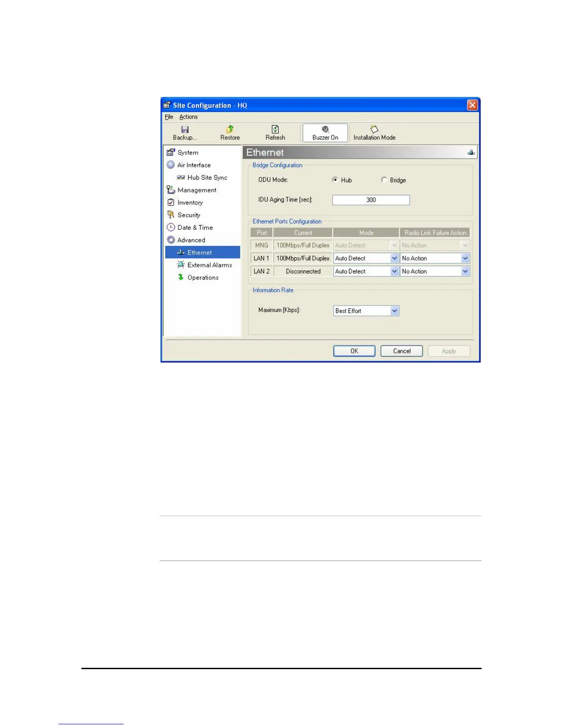The image size is (563, 728).
Task: Select Hub Site Sync tree item label
Action: pos(207,177)
